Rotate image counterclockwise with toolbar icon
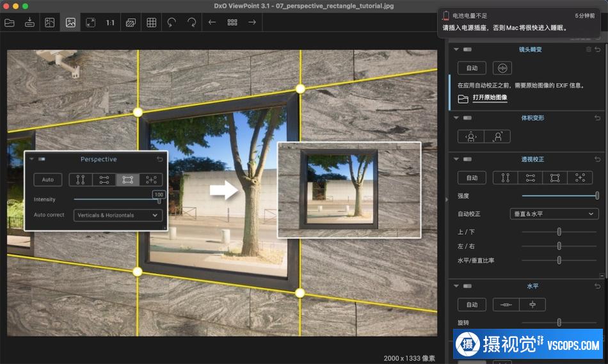608x364 pixels. pos(172,22)
